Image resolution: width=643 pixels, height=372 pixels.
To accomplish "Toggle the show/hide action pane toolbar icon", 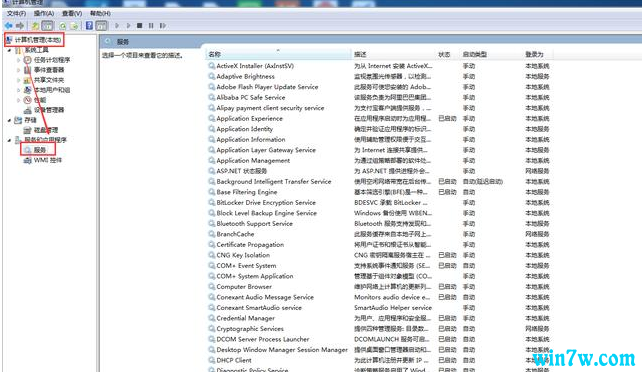I will [x=101, y=26].
